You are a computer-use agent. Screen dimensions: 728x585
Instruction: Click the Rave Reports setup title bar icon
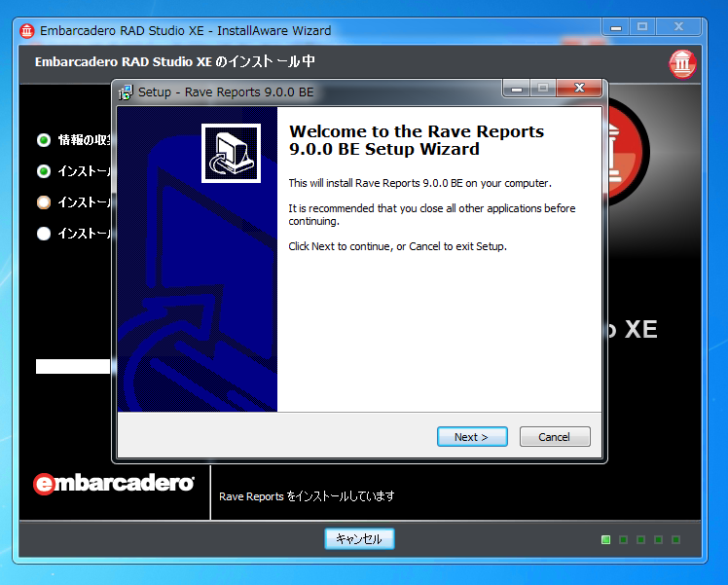(126, 92)
